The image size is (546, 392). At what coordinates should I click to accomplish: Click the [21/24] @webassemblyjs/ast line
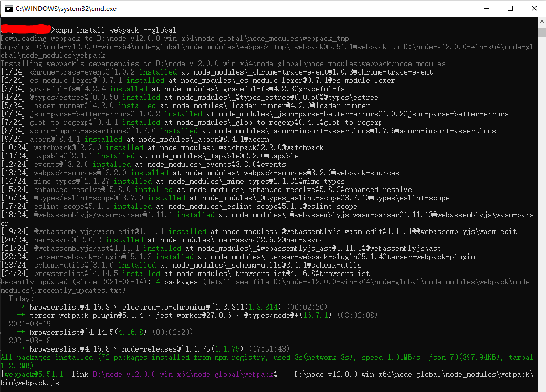click(221, 248)
